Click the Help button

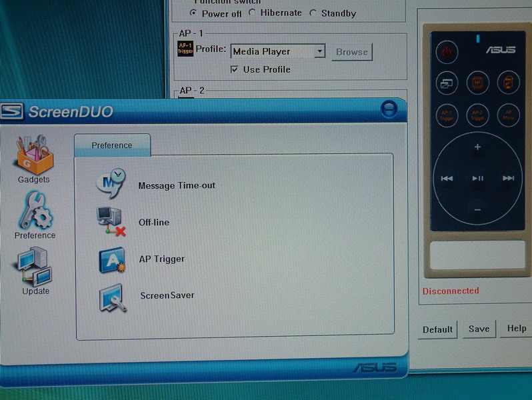517,329
